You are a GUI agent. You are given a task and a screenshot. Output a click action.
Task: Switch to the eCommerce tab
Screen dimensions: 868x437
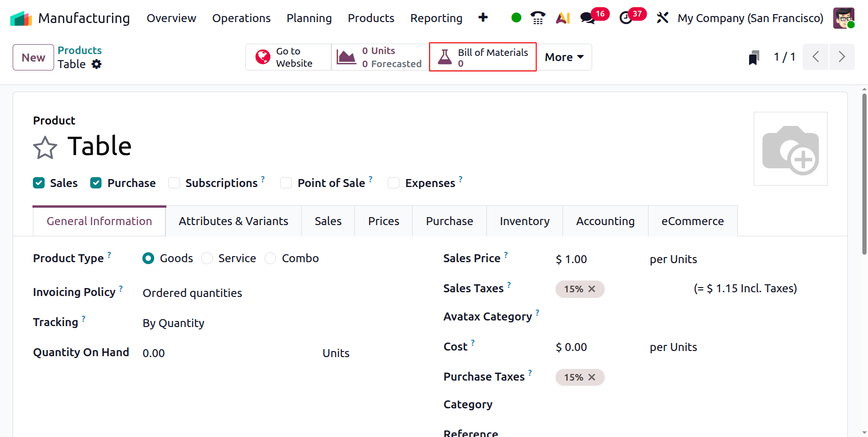pos(693,221)
